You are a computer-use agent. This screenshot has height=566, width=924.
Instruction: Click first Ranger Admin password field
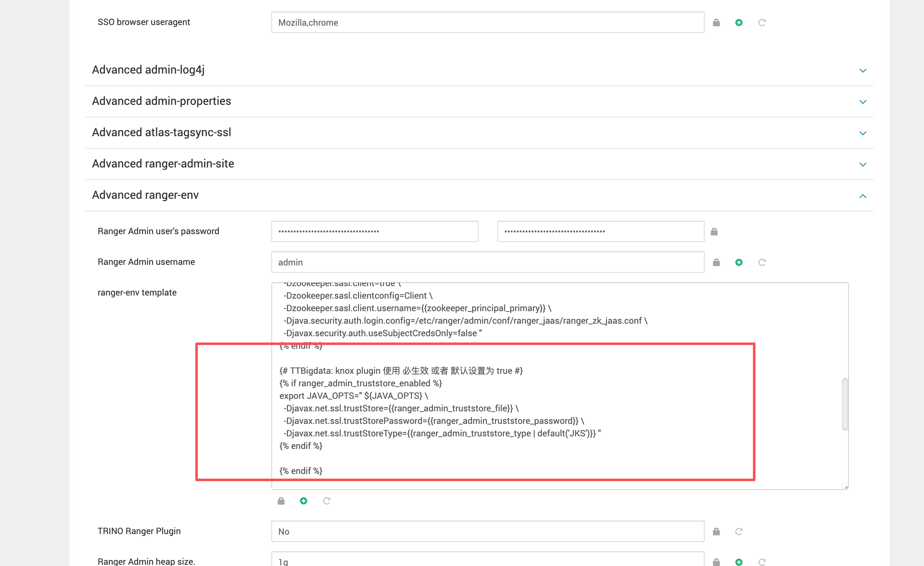click(x=375, y=231)
